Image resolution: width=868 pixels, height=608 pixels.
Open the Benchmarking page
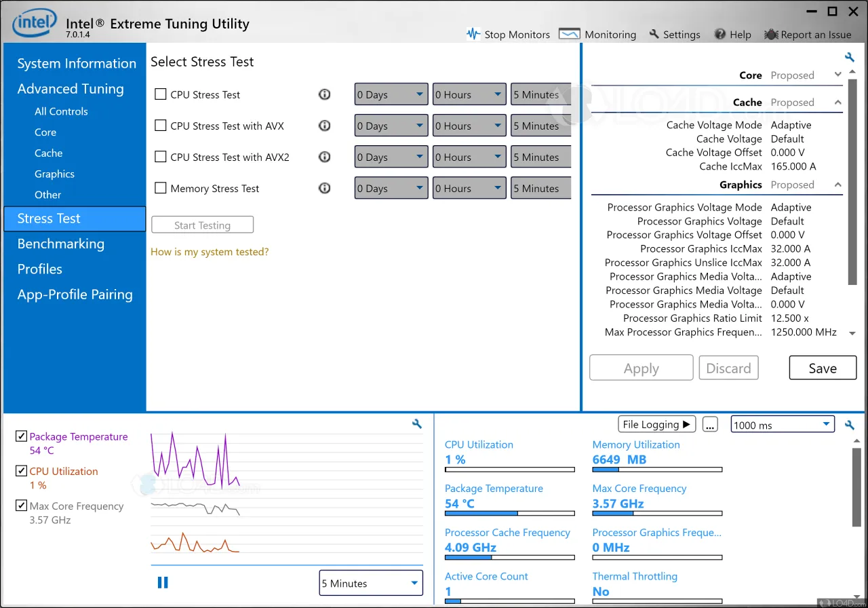click(x=61, y=244)
